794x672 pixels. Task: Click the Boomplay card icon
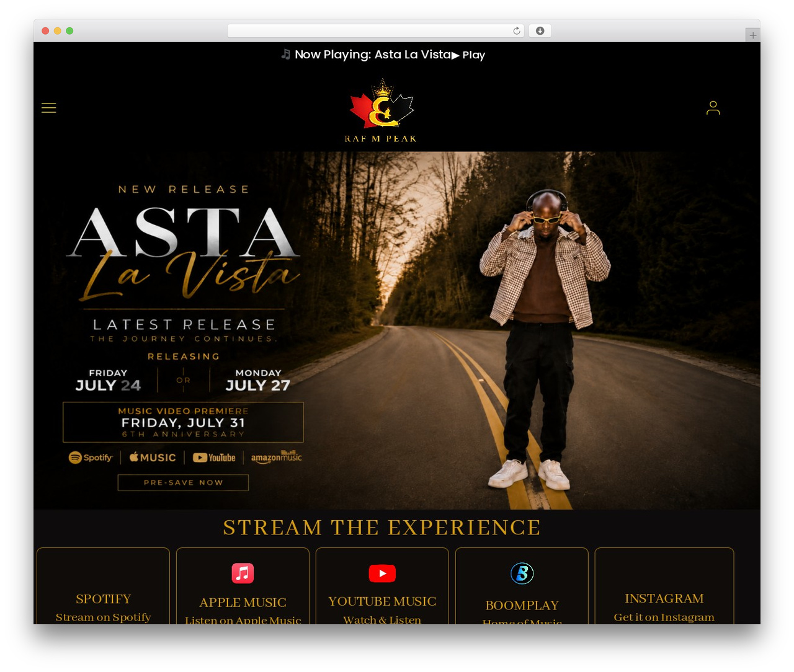pyautogui.click(x=522, y=573)
